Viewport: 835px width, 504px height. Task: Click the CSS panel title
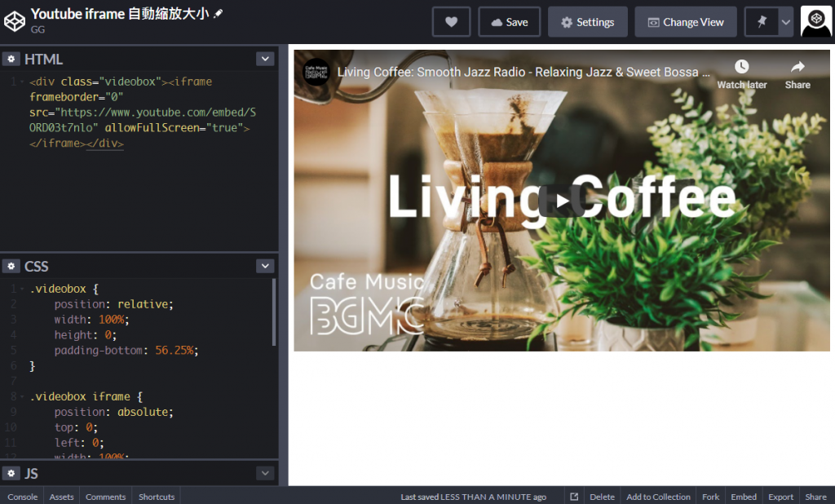pyautogui.click(x=36, y=267)
